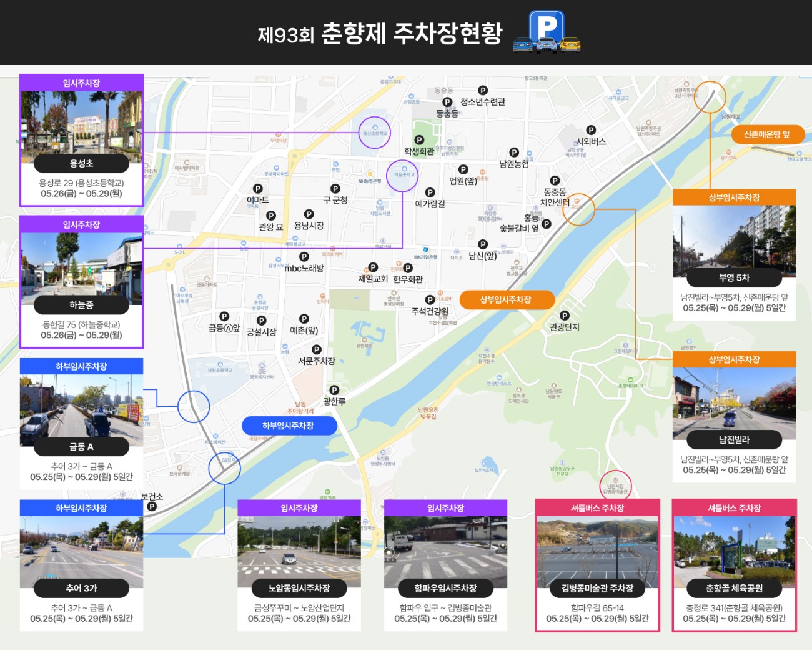Open the 남진빌라 street photo

735,404
